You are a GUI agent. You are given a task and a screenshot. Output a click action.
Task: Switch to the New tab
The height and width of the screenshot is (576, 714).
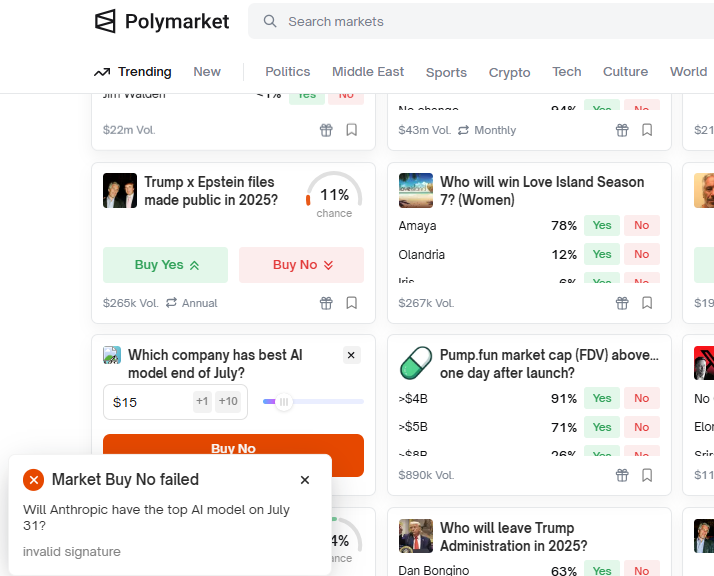point(207,72)
